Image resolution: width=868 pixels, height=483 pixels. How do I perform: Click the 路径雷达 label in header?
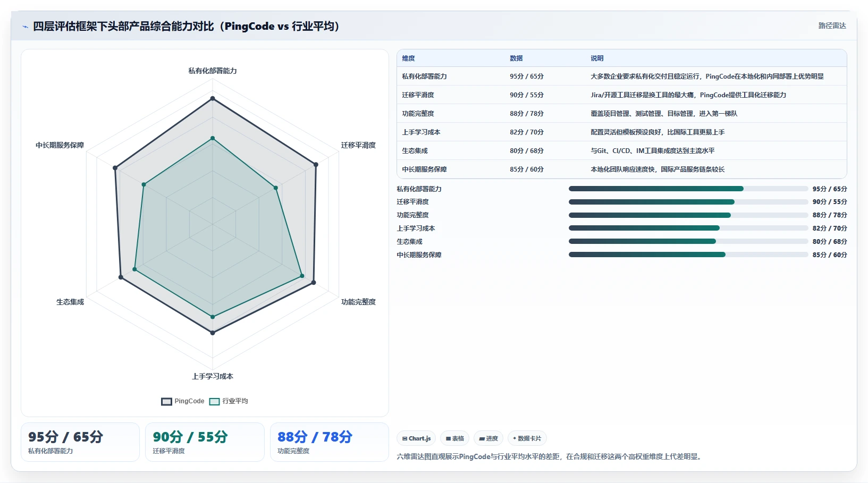[x=832, y=26]
